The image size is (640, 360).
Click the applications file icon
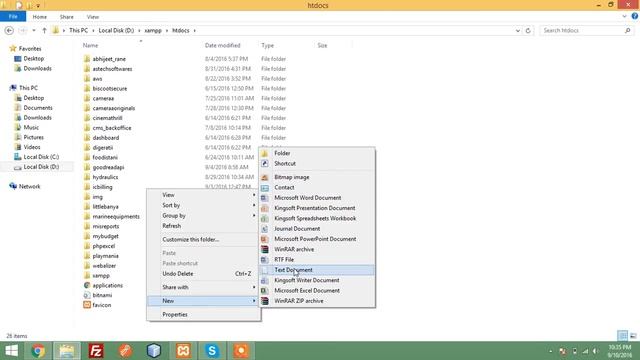(x=87, y=285)
